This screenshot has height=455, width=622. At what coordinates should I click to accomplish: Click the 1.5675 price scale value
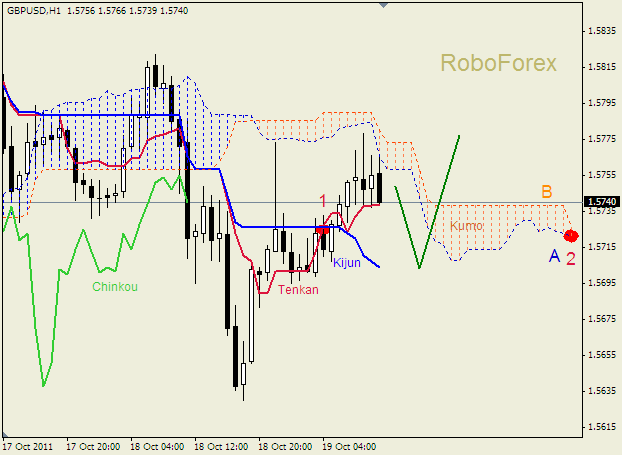[x=602, y=319]
